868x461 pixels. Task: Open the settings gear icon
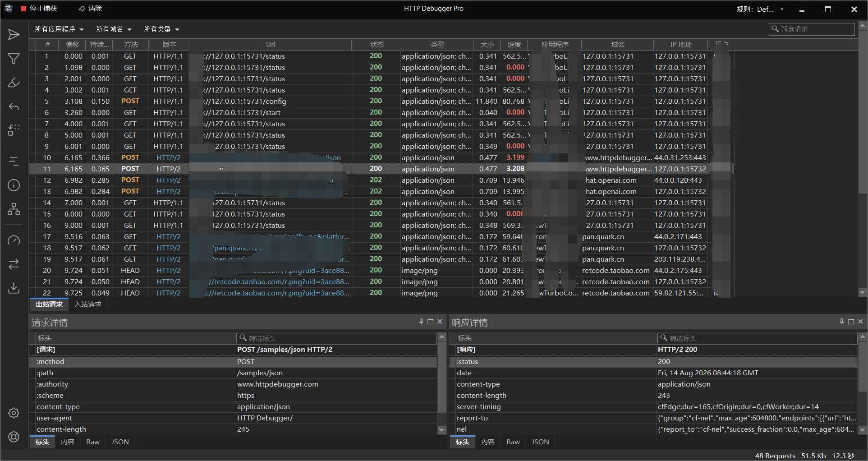14,413
